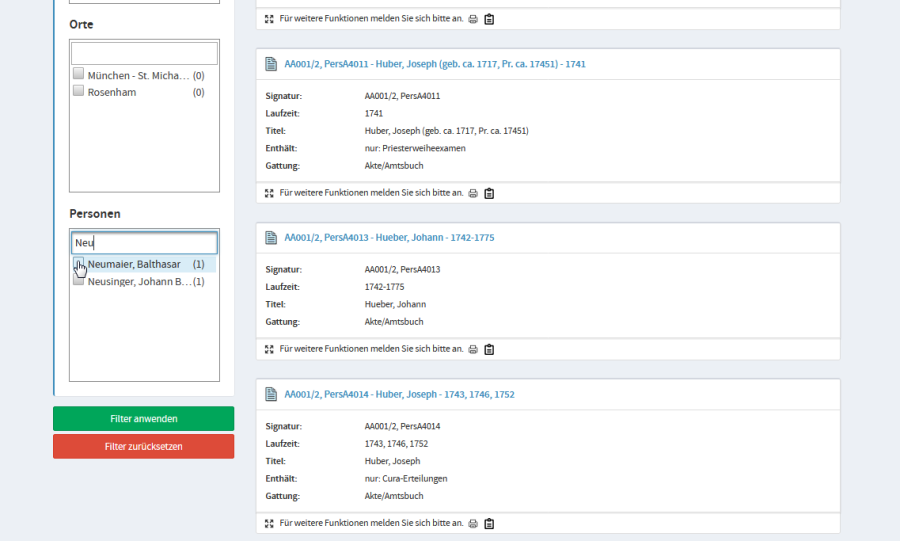Expand the PersA4014 record with fullscreen icon
This screenshot has height=541, width=900.
[269, 523]
